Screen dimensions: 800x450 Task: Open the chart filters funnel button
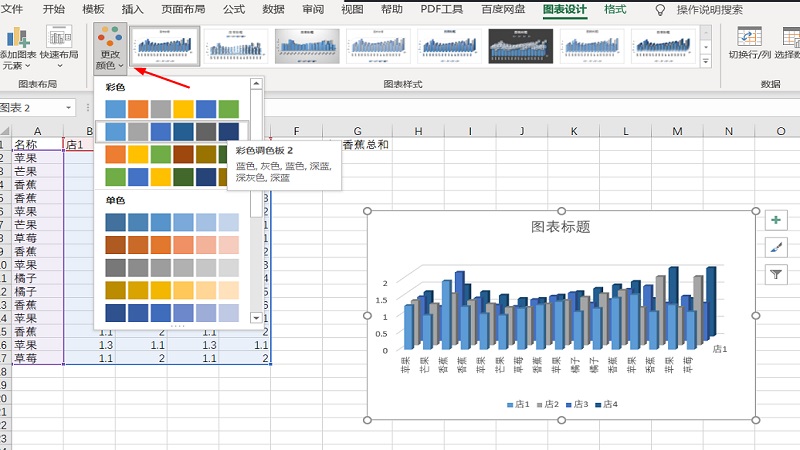click(776, 274)
